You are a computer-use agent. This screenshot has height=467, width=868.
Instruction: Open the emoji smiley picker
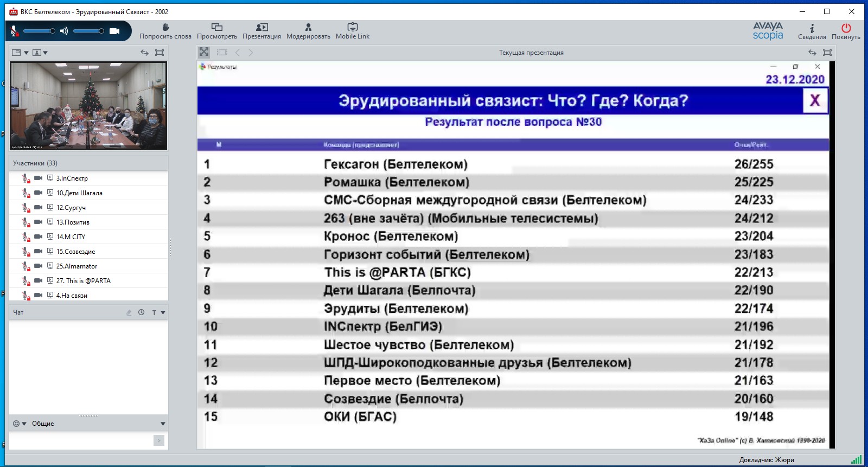coord(20,424)
